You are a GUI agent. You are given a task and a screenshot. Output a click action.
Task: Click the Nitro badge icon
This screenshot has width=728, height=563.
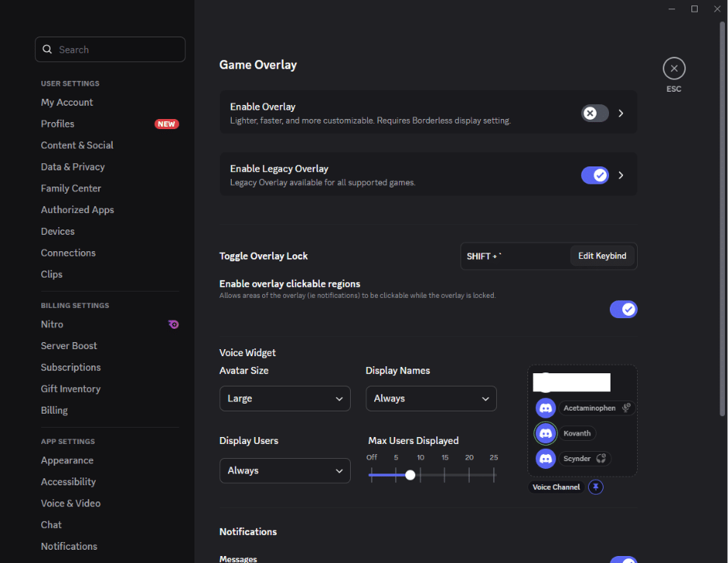click(173, 324)
